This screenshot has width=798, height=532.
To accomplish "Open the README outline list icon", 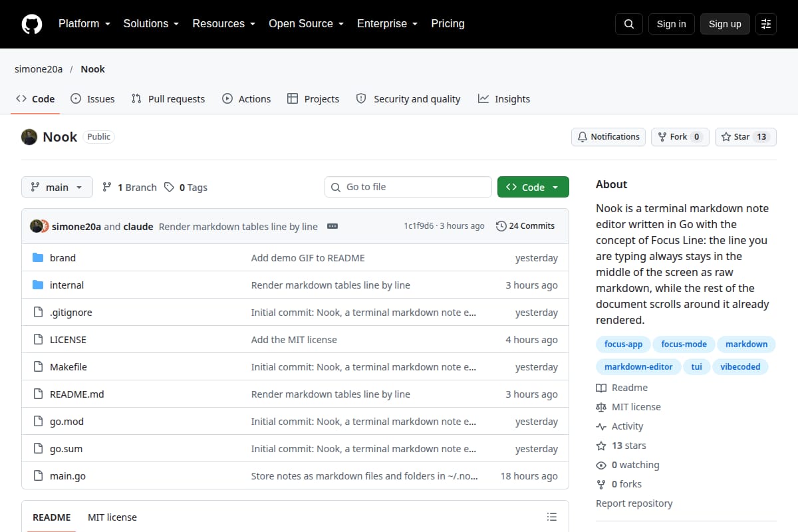I will pos(551,517).
